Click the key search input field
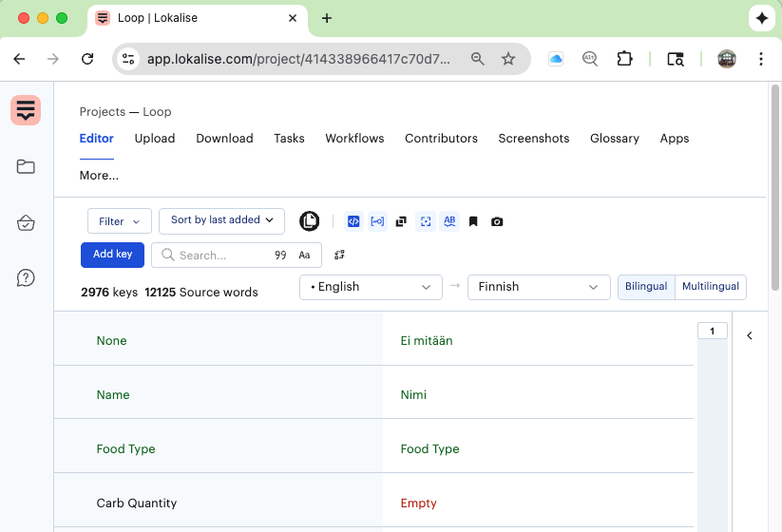 [x=219, y=255]
